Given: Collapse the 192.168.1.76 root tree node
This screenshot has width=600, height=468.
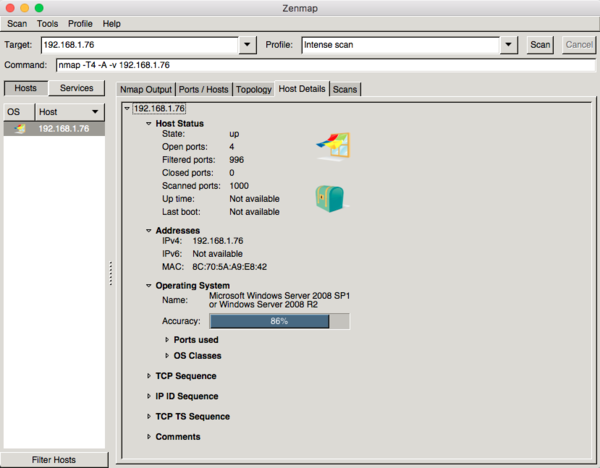Looking at the screenshot, I should click(127, 108).
